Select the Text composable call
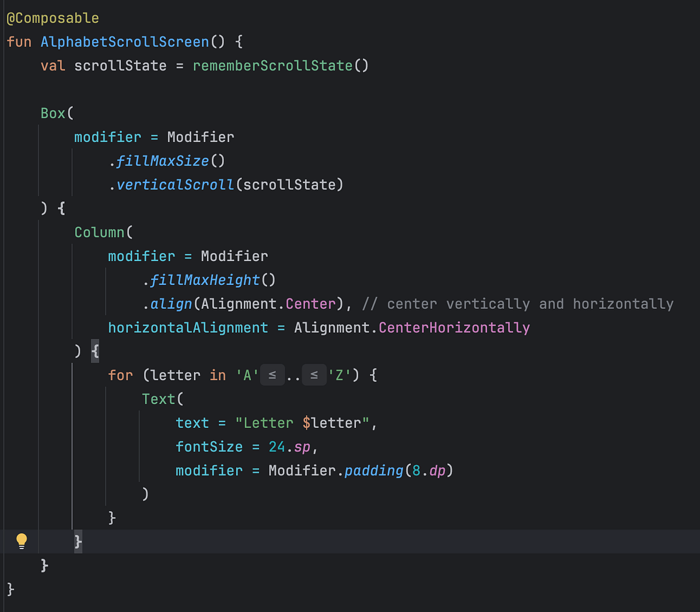 click(159, 399)
